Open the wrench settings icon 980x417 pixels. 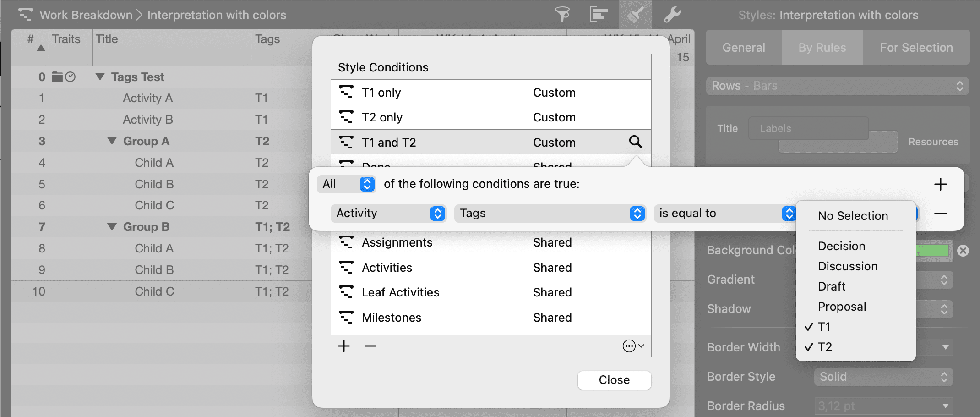(x=672, y=15)
